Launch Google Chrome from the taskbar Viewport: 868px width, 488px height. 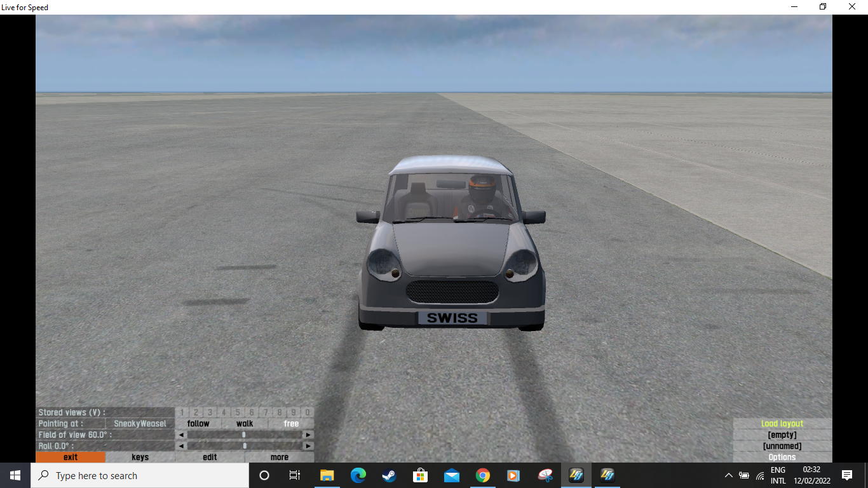483,475
